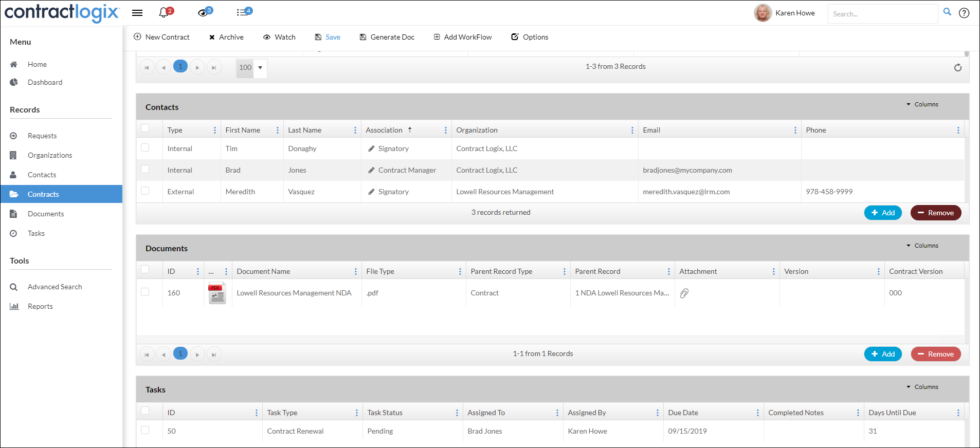The height and width of the screenshot is (448, 980).
Task: Open Organization column options menu
Action: tap(632, 130)
